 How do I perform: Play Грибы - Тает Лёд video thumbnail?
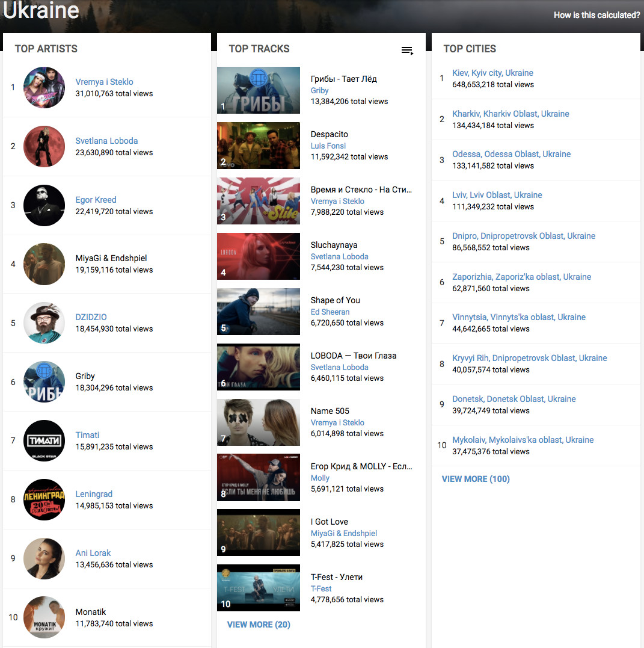pos(259,90)
